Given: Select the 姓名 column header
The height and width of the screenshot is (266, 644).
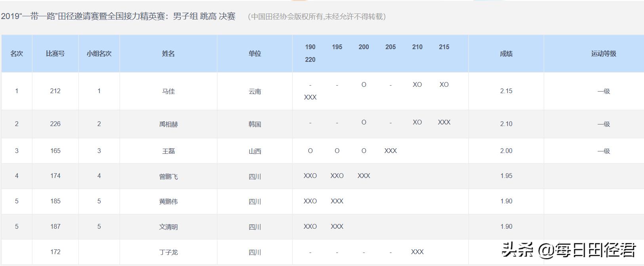Looking at the screenshot, I should pyautogui.click(x=168, y=54).
